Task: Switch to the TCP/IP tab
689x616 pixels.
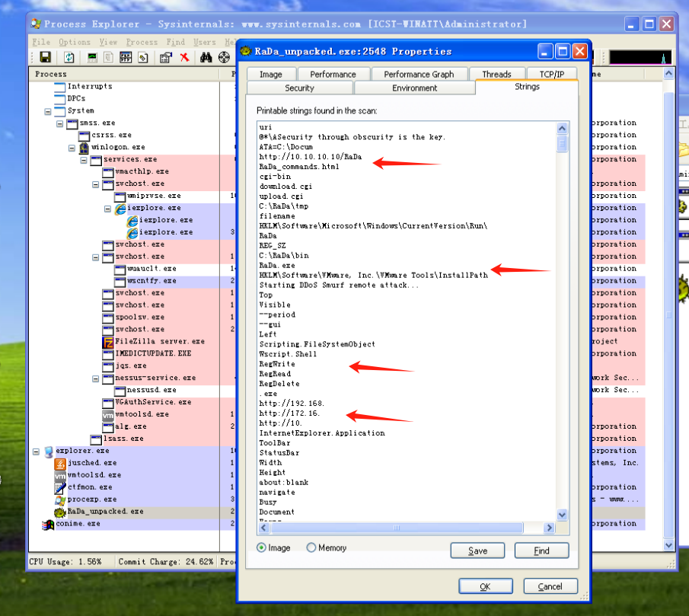Action: tap(552, 75)
